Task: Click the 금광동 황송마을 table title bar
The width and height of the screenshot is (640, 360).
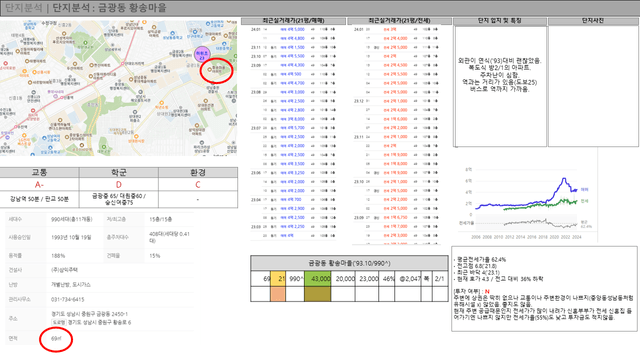Action: click(x=349, y=263)
